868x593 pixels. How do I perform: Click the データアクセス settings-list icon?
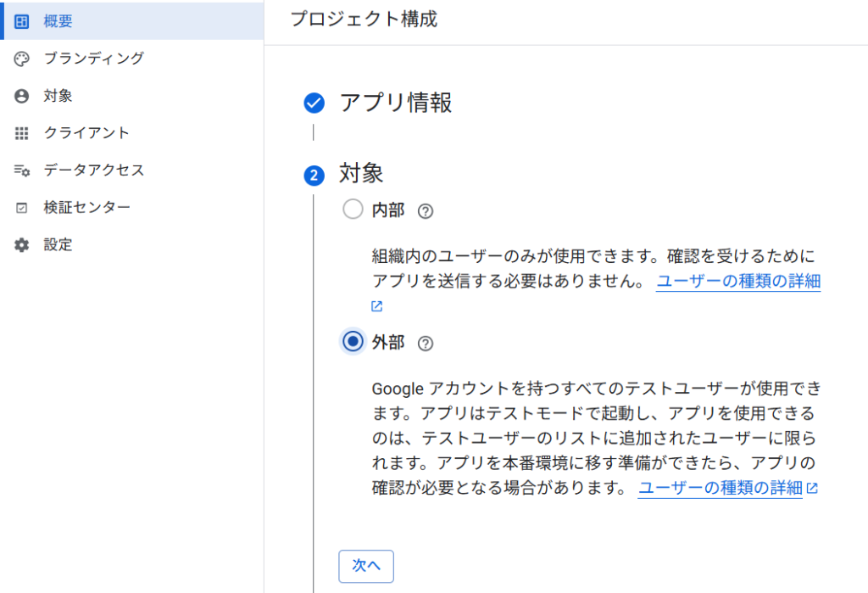click(x=22, y=171)
